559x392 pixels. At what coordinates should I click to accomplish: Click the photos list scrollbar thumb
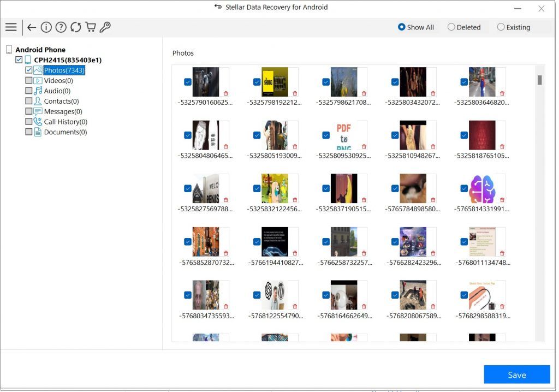[x=540, y=80]
